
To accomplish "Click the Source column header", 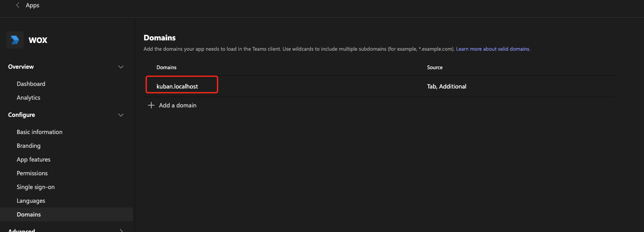I will (435, 67).
